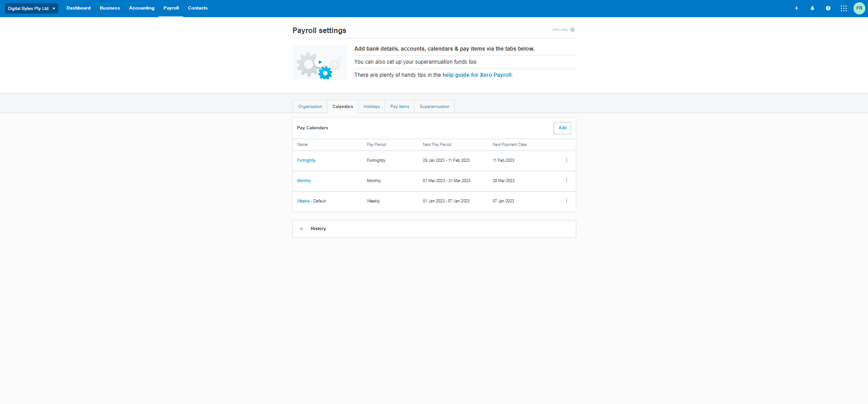
Task: Open the app launcher grid icon
Action: coord(844,8)
